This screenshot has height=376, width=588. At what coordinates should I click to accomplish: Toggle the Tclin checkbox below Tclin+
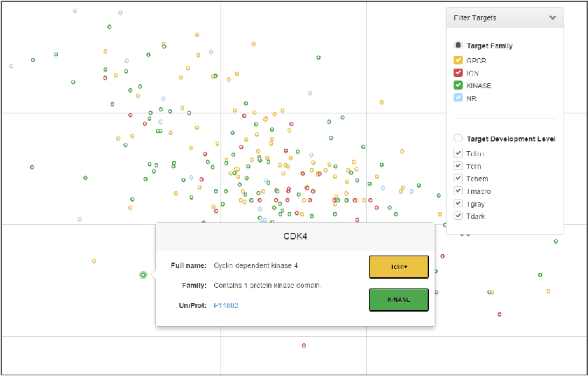[x=458, y=166]
